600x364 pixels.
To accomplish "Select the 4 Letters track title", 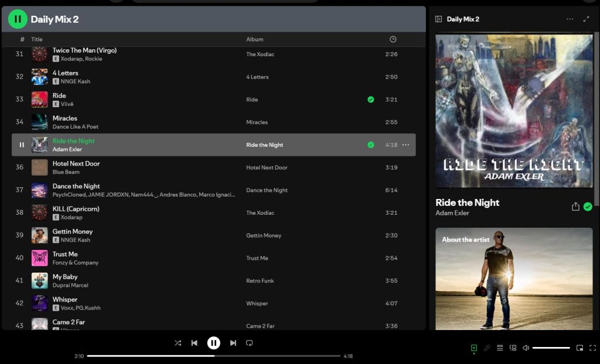I will (x=66, y=73).
